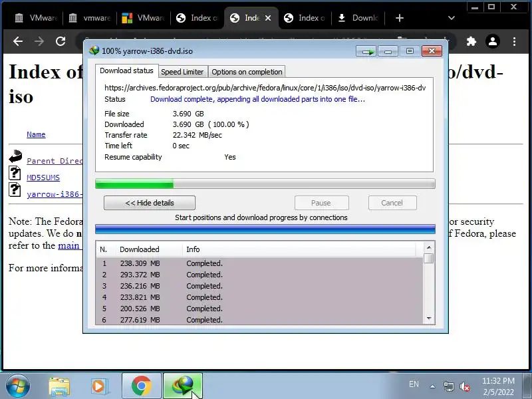Screen dimensions: 532x399
Task: Click Parent Directory back-arrow icon
Action: pyautogui.click(x=15, y=156)
